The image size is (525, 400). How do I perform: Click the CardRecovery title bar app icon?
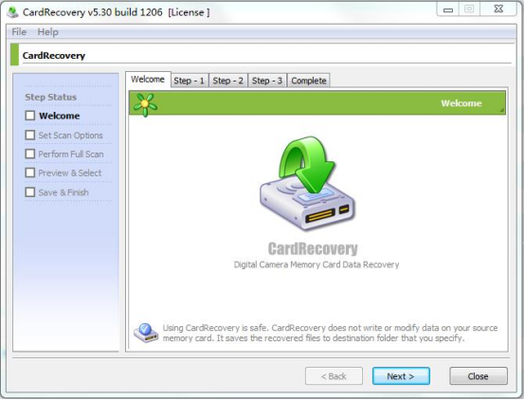13,12
